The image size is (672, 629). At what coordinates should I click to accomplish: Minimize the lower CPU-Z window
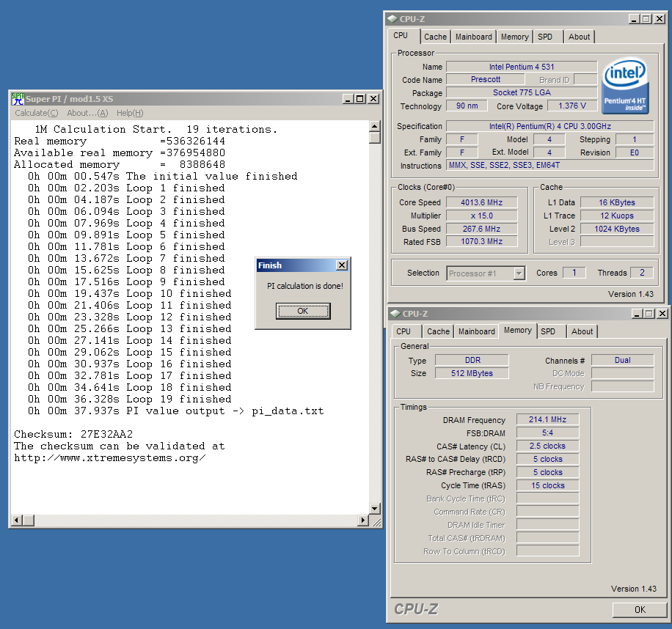pos(638,314)
